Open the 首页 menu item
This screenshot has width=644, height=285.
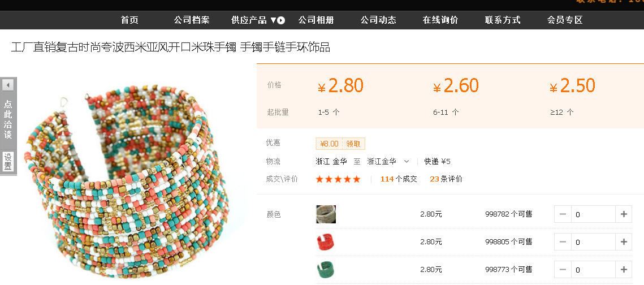(x=129, y=20)
